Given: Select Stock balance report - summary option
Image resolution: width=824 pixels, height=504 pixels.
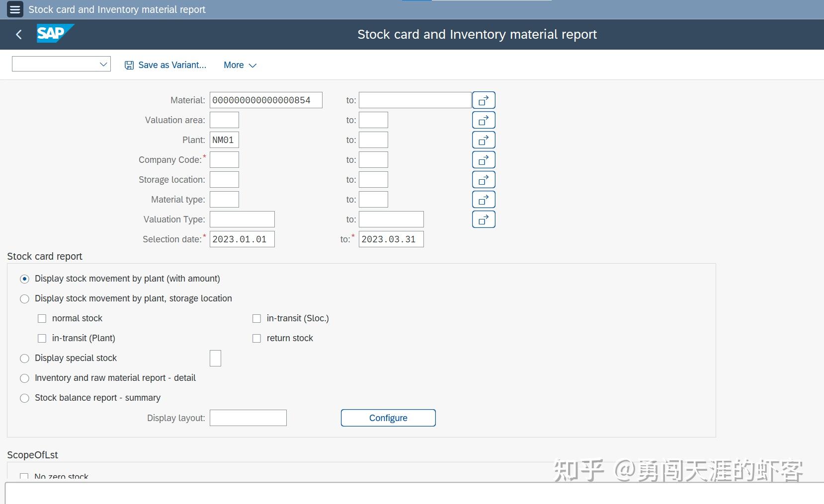Looking at the screenshot, I should [x=24, y=398].
